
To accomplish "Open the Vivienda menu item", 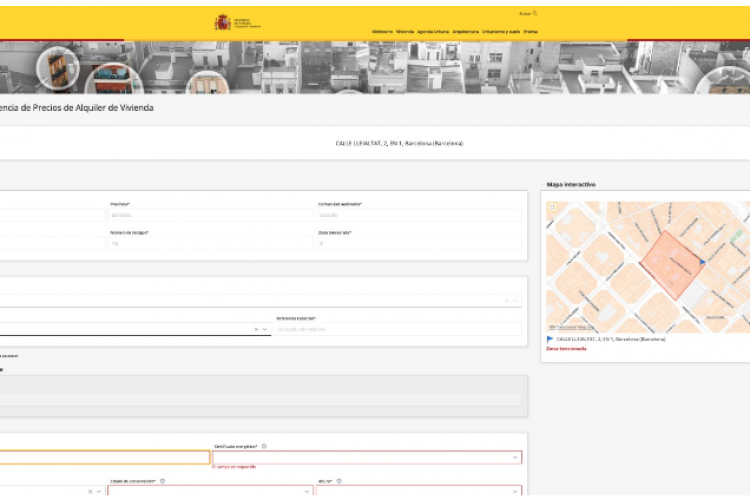I will coord(405,31).
